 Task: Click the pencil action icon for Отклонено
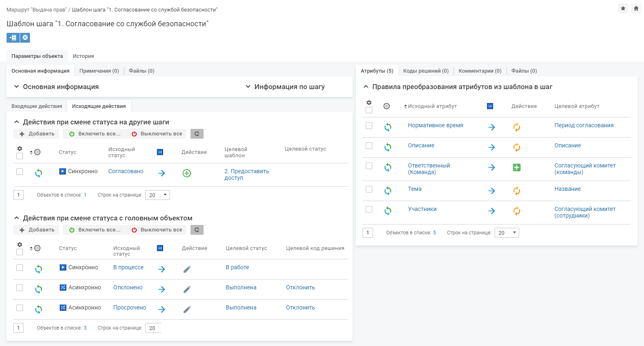187,289
